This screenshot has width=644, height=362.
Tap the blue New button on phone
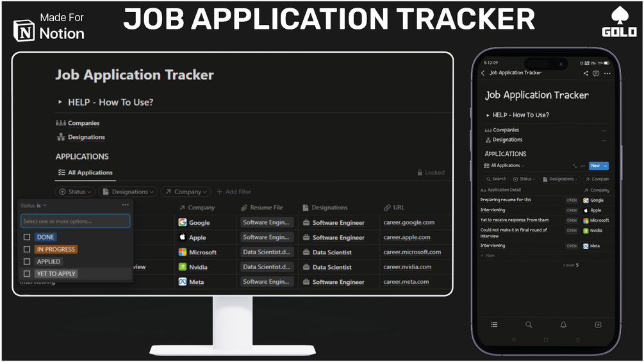(595, 166)
